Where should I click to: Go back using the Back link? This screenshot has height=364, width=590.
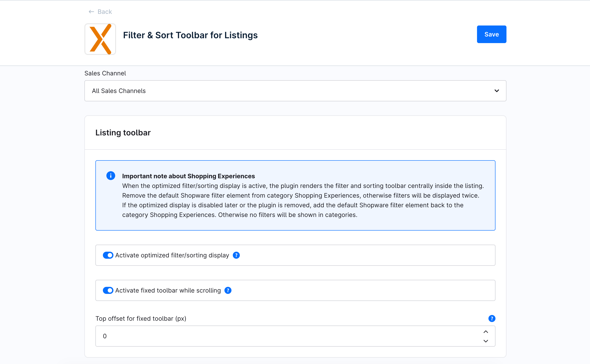click(x=100, y=12)
